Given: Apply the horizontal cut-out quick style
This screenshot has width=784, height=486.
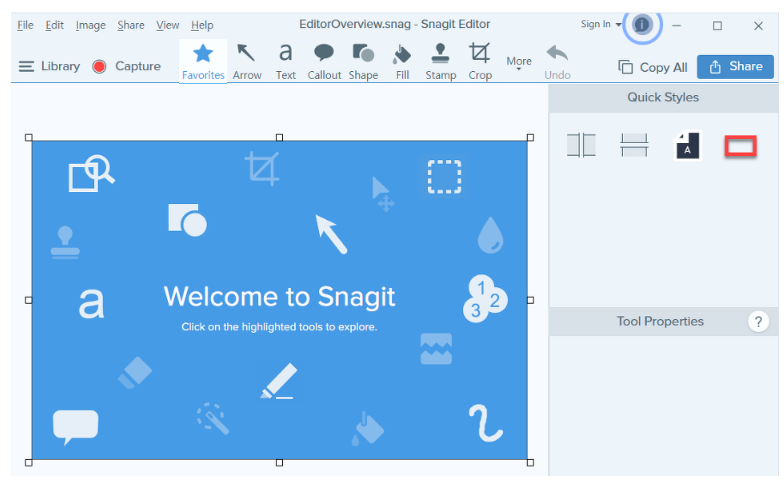Looking at the screenshot, I should click(634, 145).
